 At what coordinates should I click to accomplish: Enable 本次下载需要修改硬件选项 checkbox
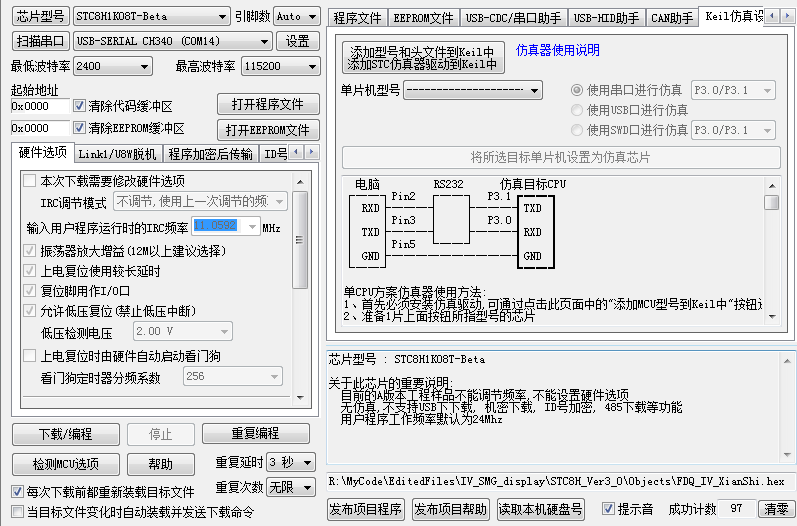pyautogui.click(x=29, y=180)
